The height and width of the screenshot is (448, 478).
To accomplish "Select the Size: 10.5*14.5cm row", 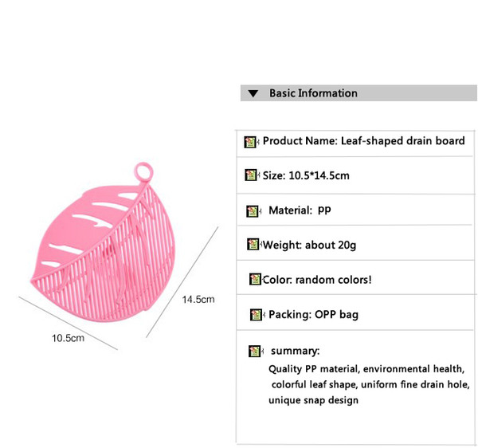I will click(355, 175).
